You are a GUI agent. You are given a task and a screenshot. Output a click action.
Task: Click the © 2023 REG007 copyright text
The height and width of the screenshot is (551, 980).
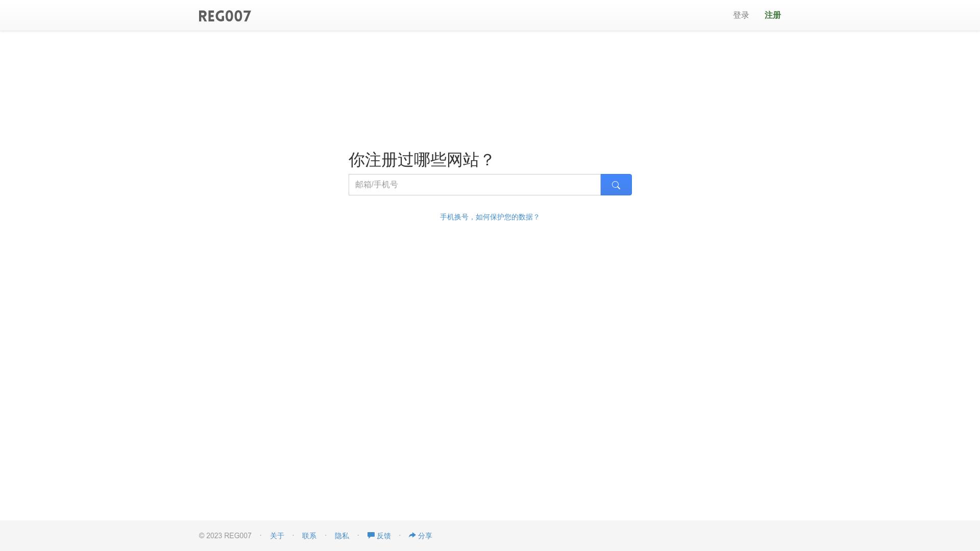pos(225,536)
